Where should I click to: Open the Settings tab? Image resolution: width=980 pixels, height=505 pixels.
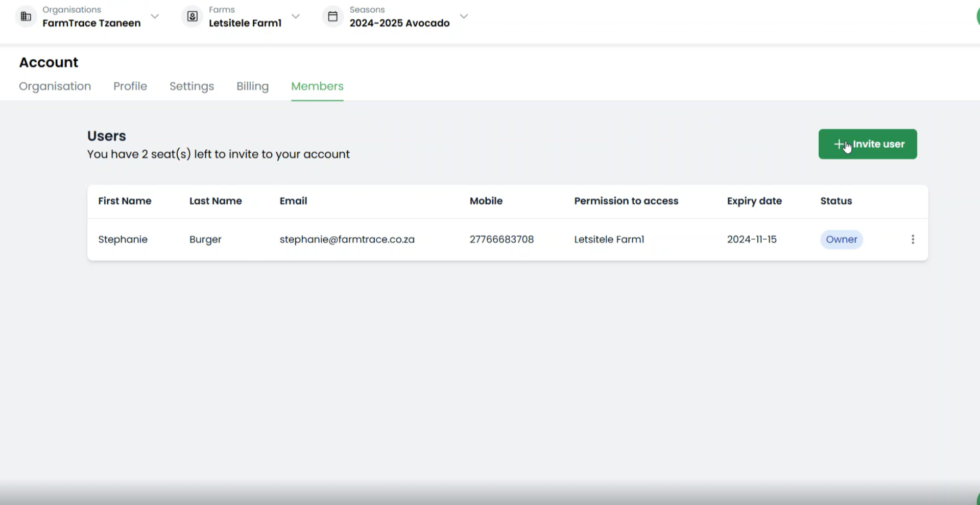click(192, 86)
